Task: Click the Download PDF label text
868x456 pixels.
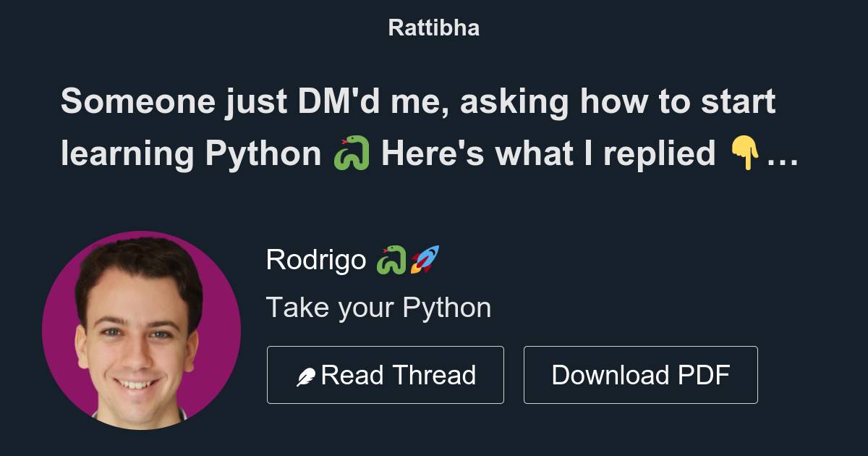Action: (x=640, y=374)
